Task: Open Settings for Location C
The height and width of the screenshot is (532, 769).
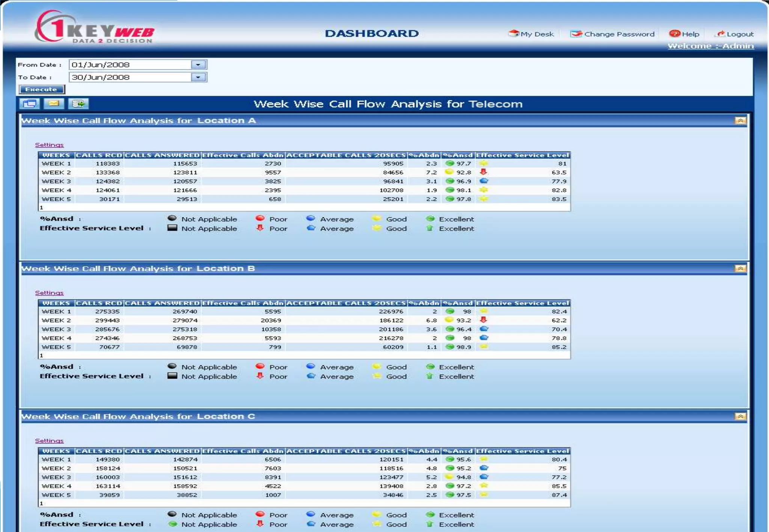Action: (49, 441)
